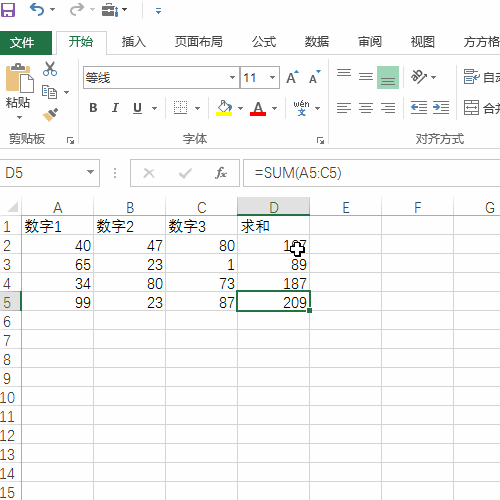Save the workbook with the floppy icon

click(8, 10)
